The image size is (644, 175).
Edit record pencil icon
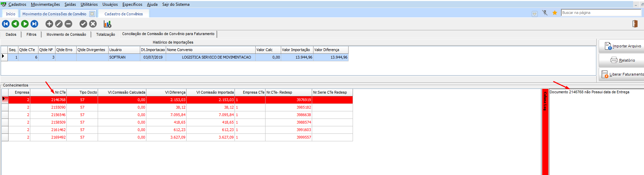[x=59, y=24]
